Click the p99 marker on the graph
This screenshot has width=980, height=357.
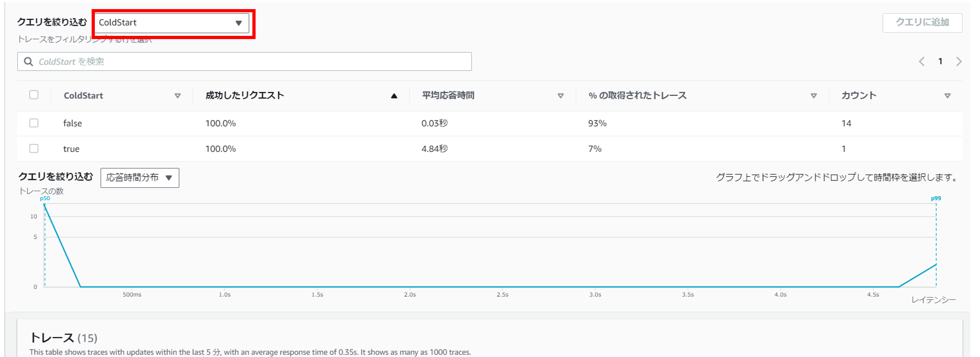click(x=936, y=199)
